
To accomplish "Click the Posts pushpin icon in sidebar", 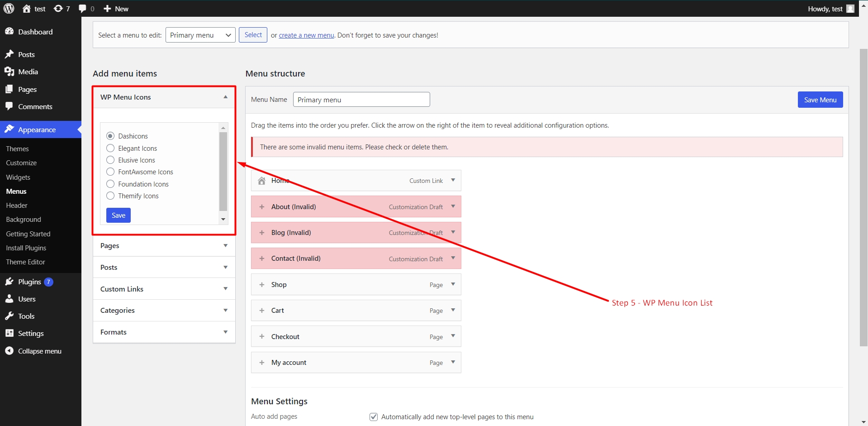I will click(9, 54).
